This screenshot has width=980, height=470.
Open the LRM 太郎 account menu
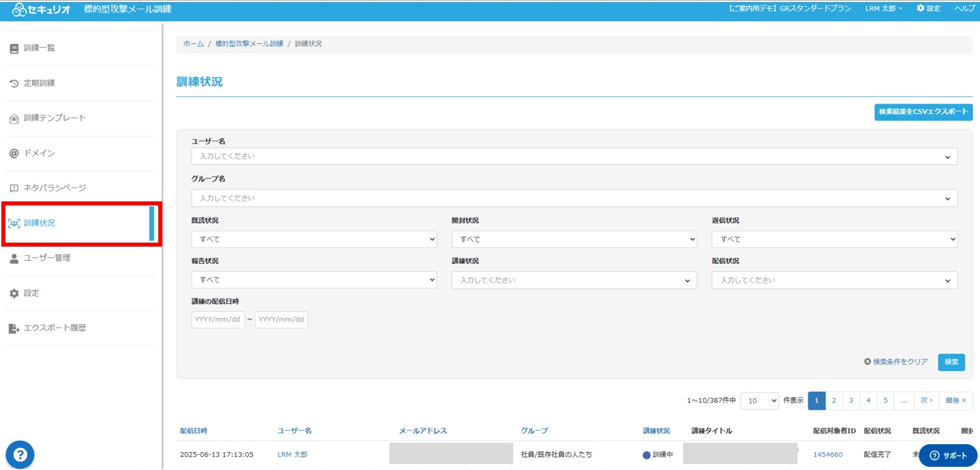point(884,9)
